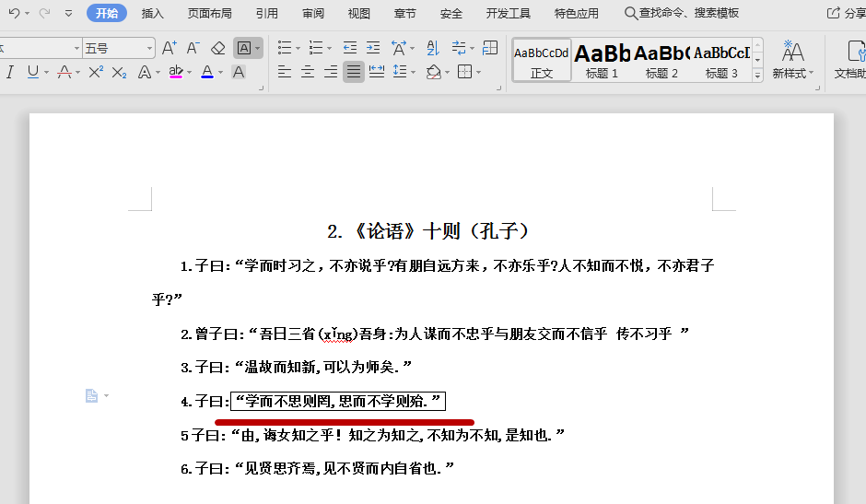The width and height of the screenshot is (866, 504).
Task: Expand numbering style dropdown arrow
Action: (329, 49)
